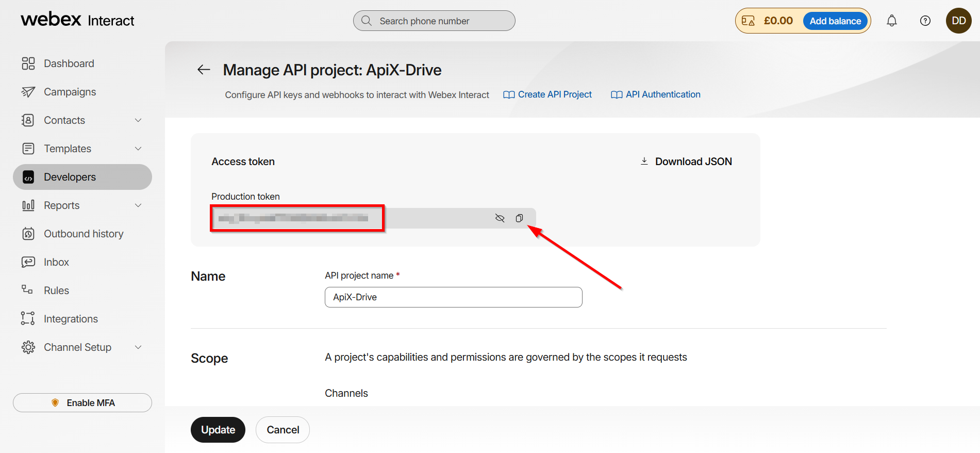Expand the Templates submenu chevron
This screenshot has width=980, height=453.
[x=138, y=149]
